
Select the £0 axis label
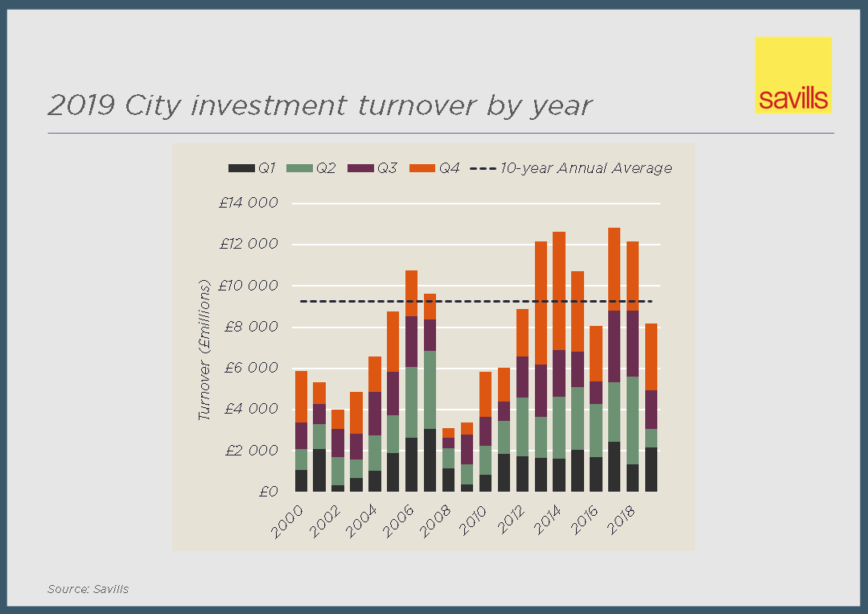point(268,492)
